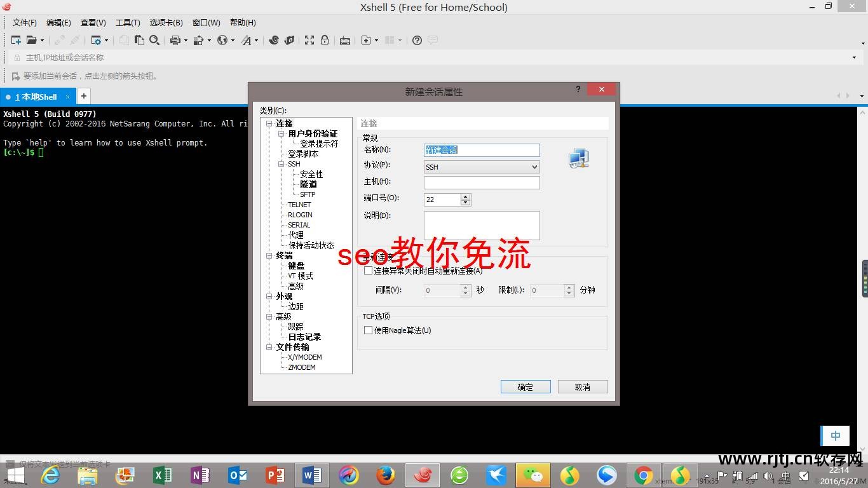The image size is (868, 488).
Task: Collapse the 外观 tree node
Action: pos(269,296)
